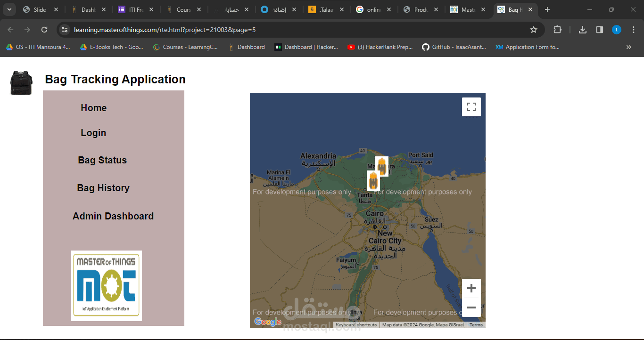Image resolution: width=644 pixels, height=340 pixels.
Task: Go to Bag History page
Action: [x=103, y=188]
